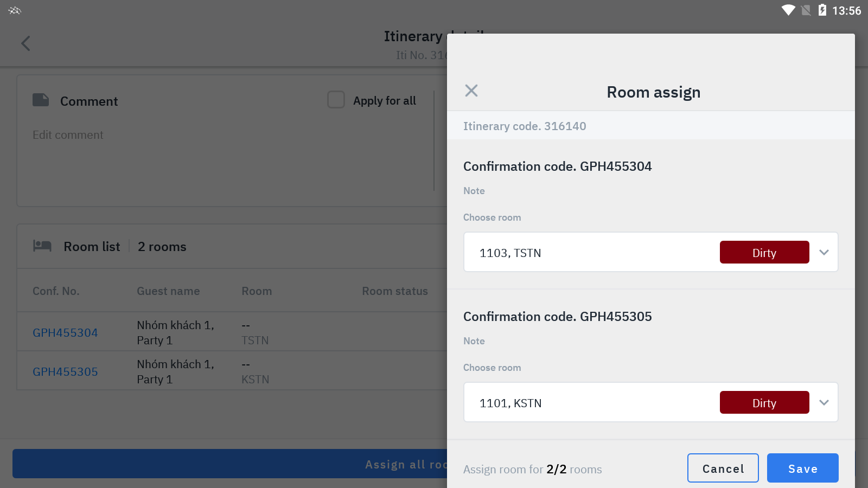Click Dirty status badge for room 1103
This screenshot has height=488, width=868.
(x=764, y=253)
